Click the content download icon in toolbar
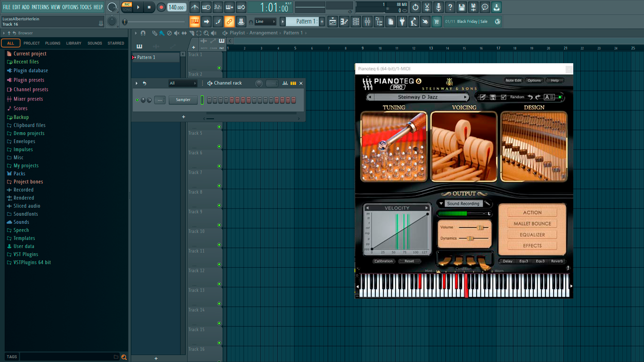 click(496, 7)
